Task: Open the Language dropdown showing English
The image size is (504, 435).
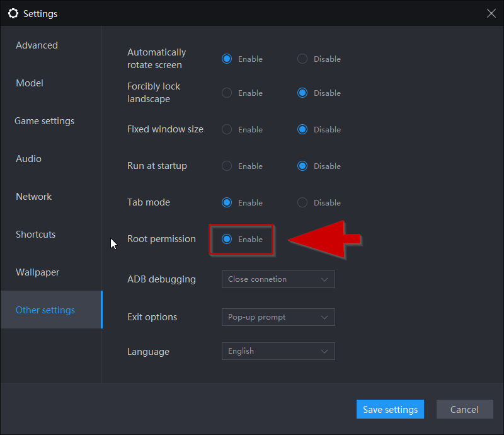Action: click(278, 351)
